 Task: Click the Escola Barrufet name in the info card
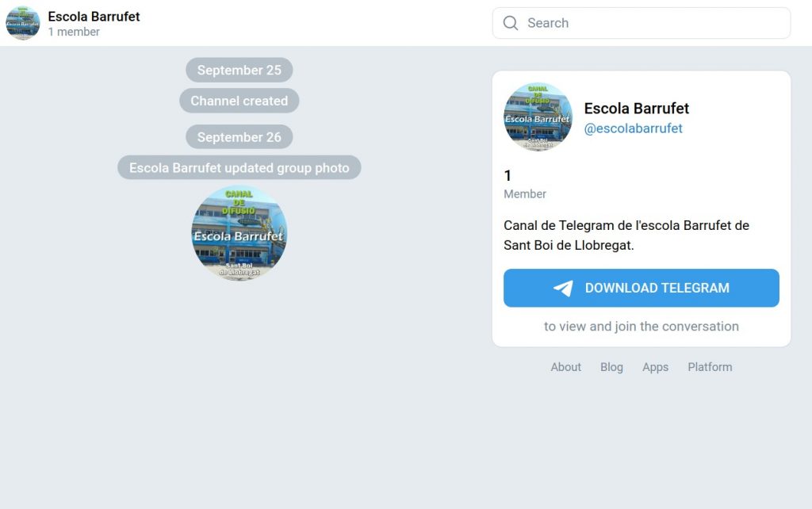click(x=636, y=109)
